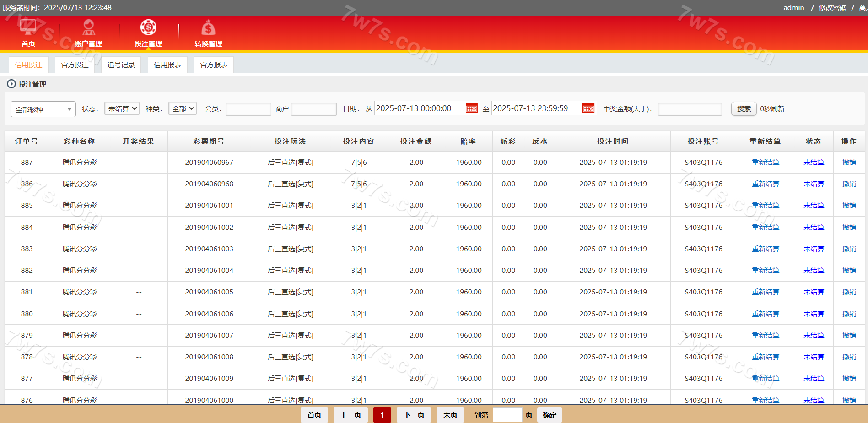Open the 种类 全部 dropdown
The image size is (868, 423).
(x=183, y=108)
